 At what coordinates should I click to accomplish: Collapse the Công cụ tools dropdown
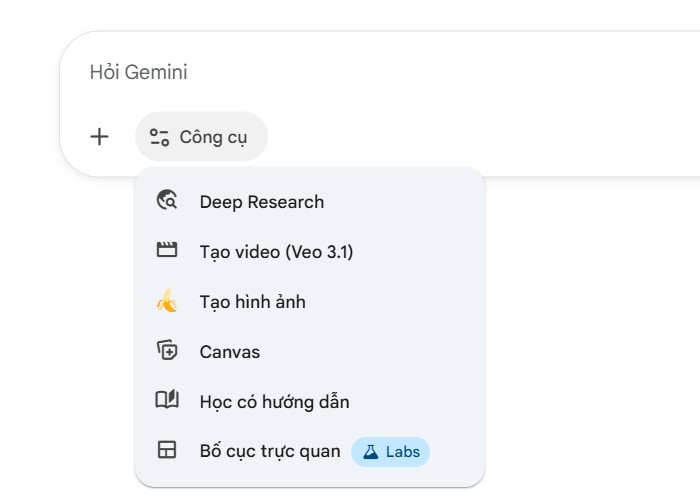pyautogui.click(x=213, y=137)
